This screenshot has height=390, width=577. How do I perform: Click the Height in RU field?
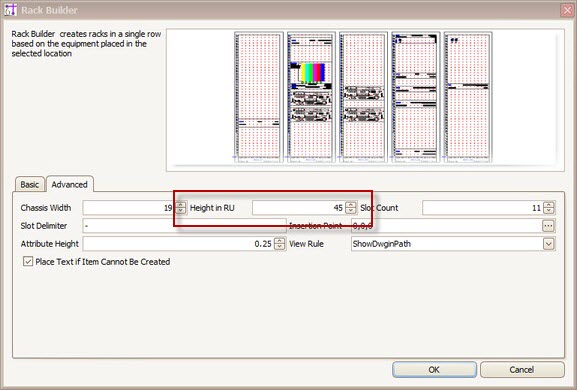(298, 208)
